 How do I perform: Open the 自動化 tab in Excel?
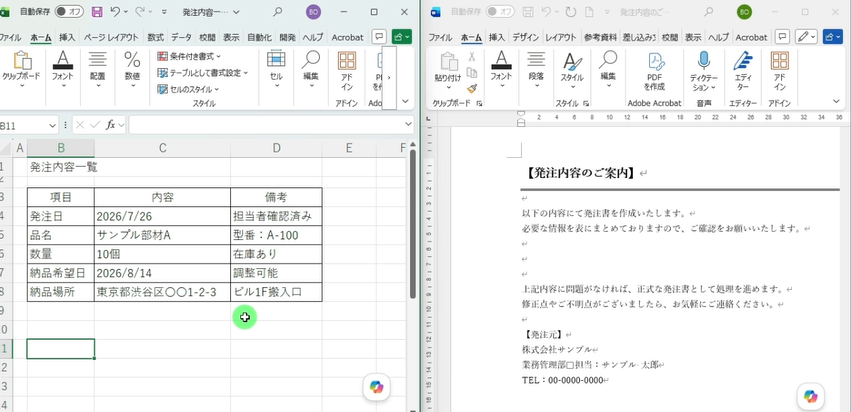coord(259,37)
